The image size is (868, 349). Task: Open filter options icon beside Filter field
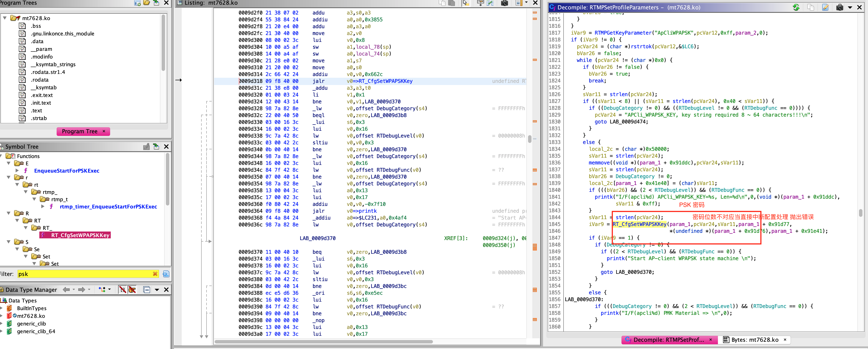(166, 274)
